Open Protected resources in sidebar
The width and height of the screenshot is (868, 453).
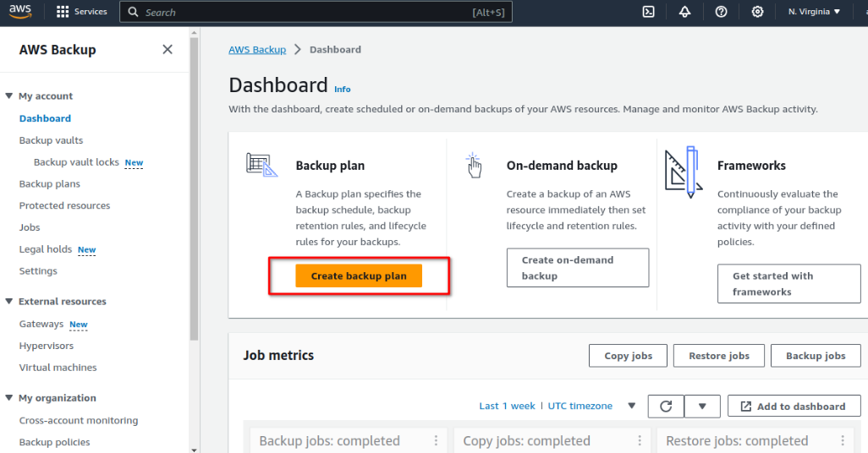[x=65, y=205]
